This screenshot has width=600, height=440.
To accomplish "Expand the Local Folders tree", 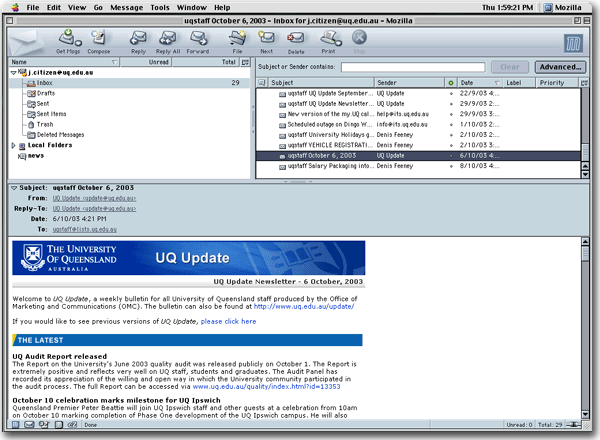I will pos(13,146).
